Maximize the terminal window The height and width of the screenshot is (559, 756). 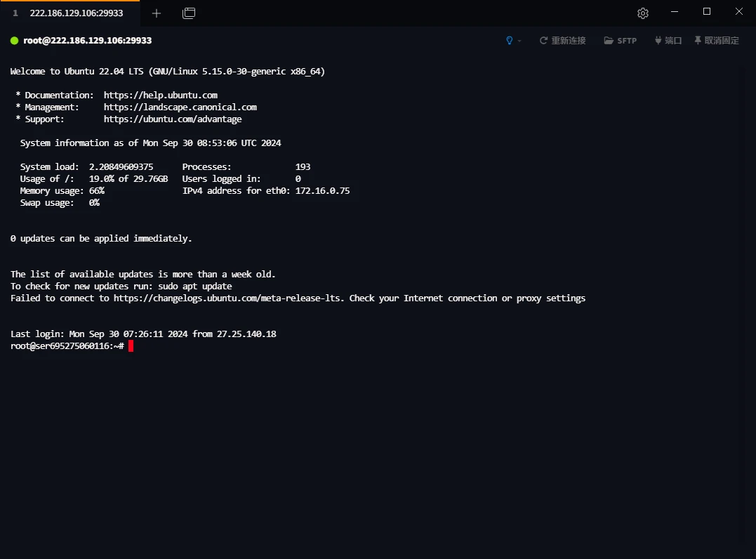[707, 12]
